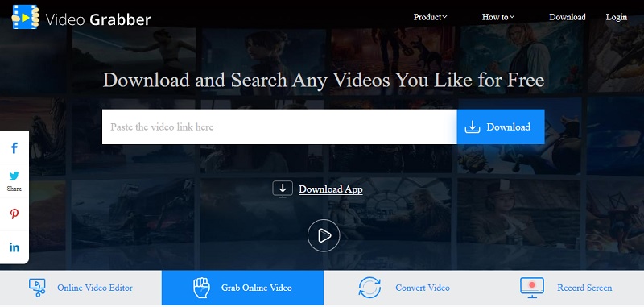Share on Facebook via sidebar icon
Viewport: 644px width, 307px height.
tap(14, 148)
